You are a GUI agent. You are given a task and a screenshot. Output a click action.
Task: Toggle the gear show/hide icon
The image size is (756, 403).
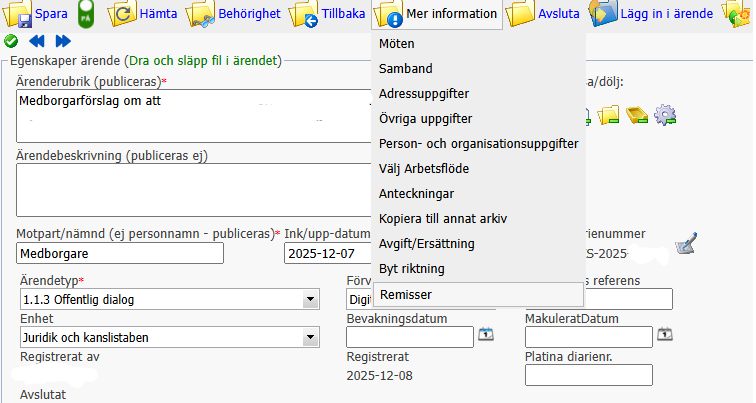point(665,115)
